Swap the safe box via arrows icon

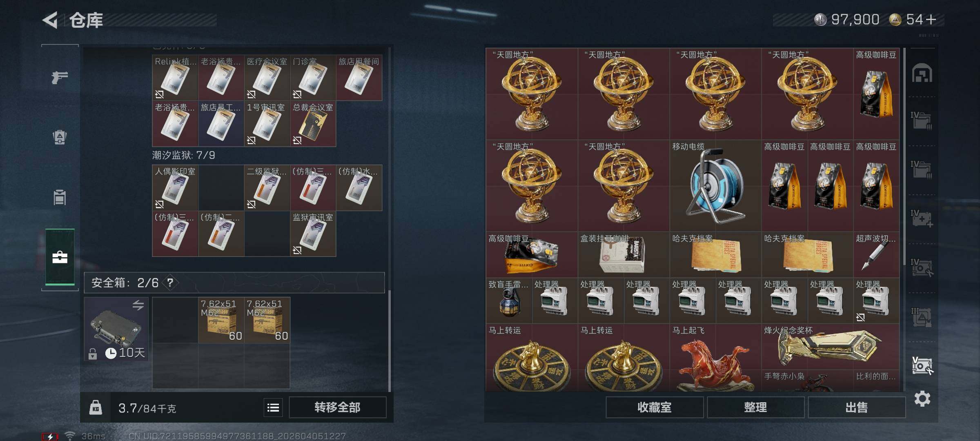138,305
